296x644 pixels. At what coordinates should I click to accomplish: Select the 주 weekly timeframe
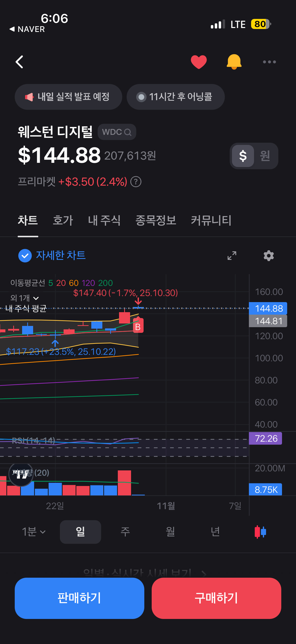[125, 532]
